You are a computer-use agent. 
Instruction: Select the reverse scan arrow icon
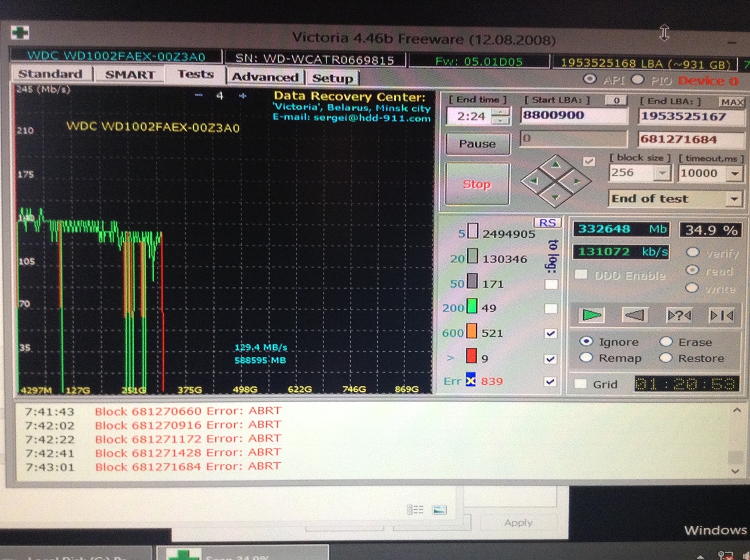point(634,315)
